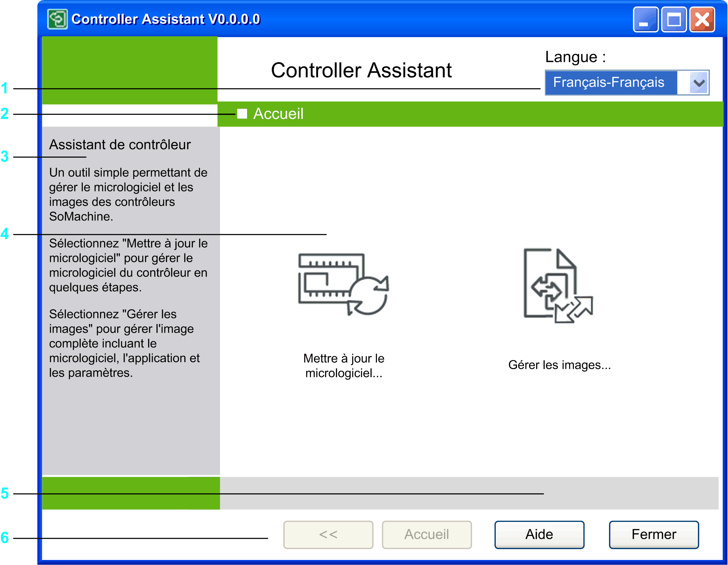
Task: Click the 'Gérer les images...' label
Action: [559, 365]
